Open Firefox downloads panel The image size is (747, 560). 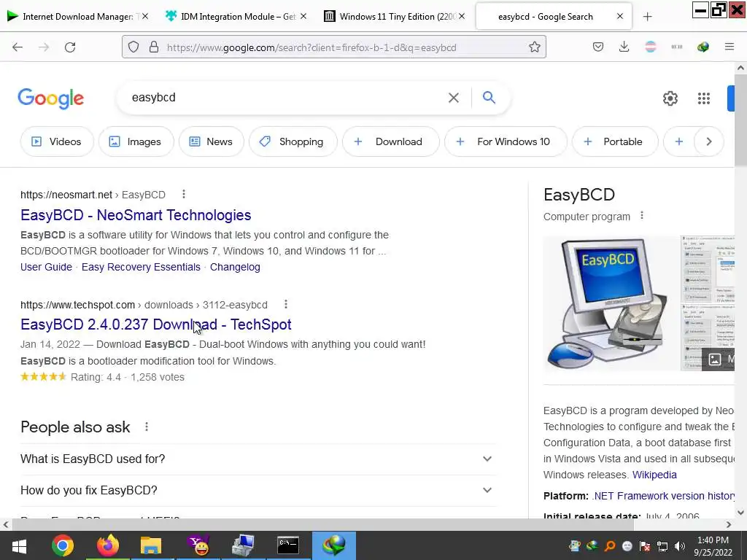(624, 47)
